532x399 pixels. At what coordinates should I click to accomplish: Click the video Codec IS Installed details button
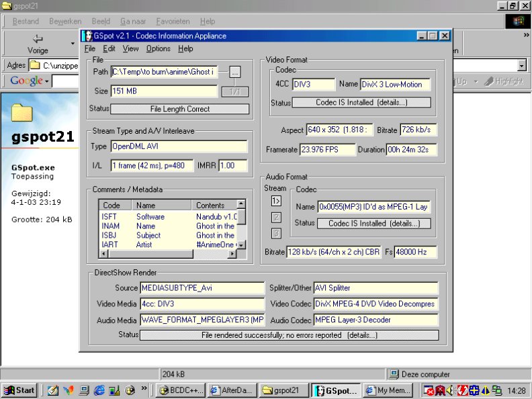(x=361, y=103)
